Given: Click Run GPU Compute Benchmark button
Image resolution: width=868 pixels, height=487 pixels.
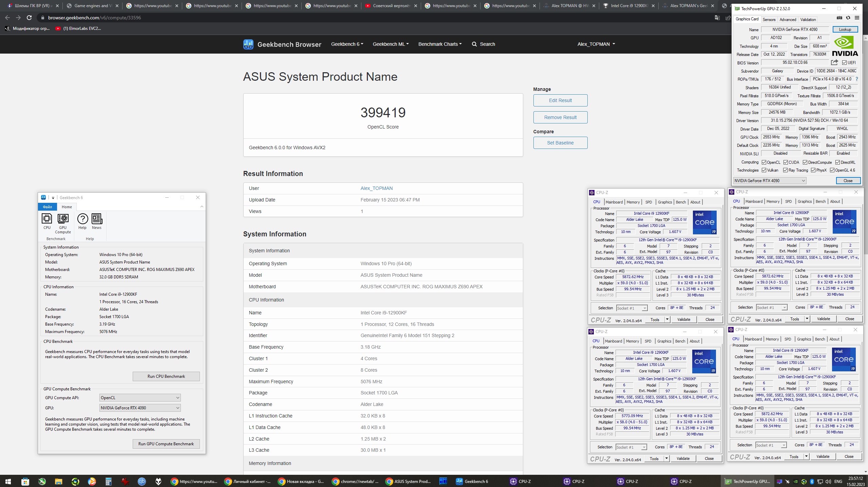Looking at the screenshot, I should click(166, 444).
